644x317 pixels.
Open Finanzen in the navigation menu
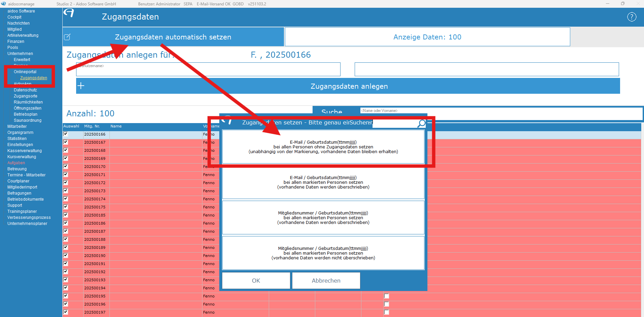(x=16, y=41)
